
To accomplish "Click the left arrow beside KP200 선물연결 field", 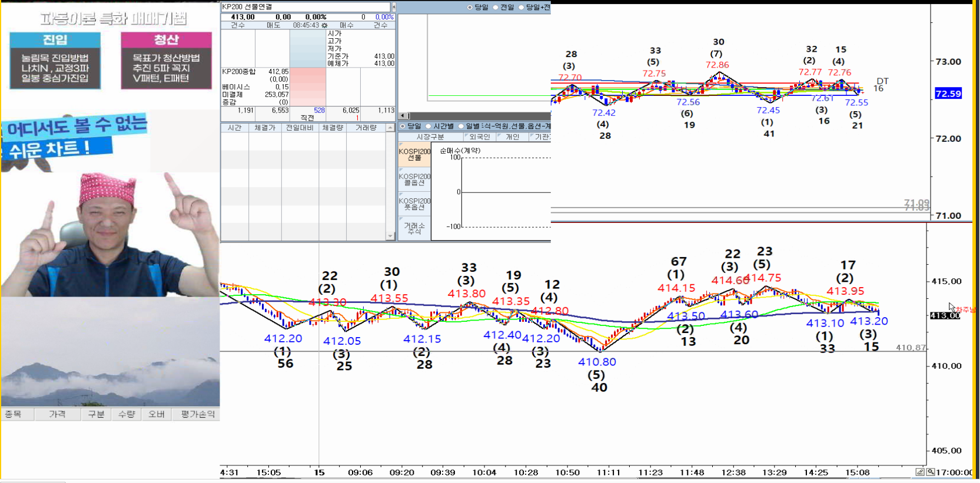I will 394,7.
